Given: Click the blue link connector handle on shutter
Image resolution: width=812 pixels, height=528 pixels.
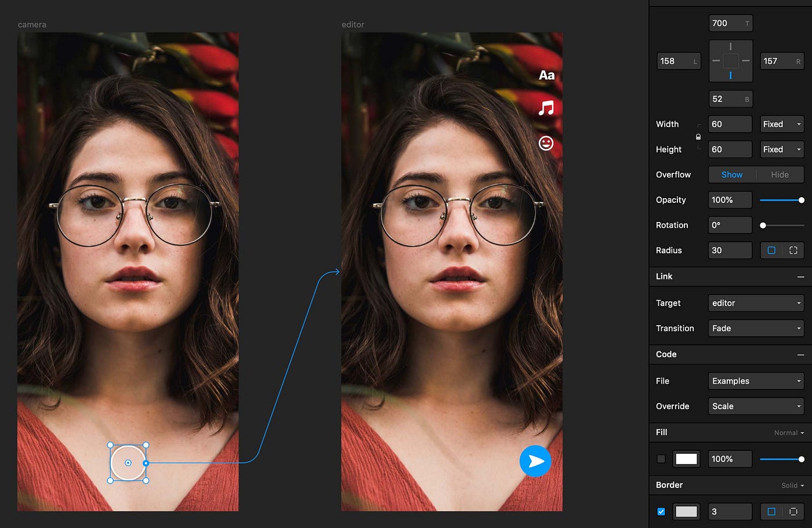Looking at the screenshot, I should point(146,463).
